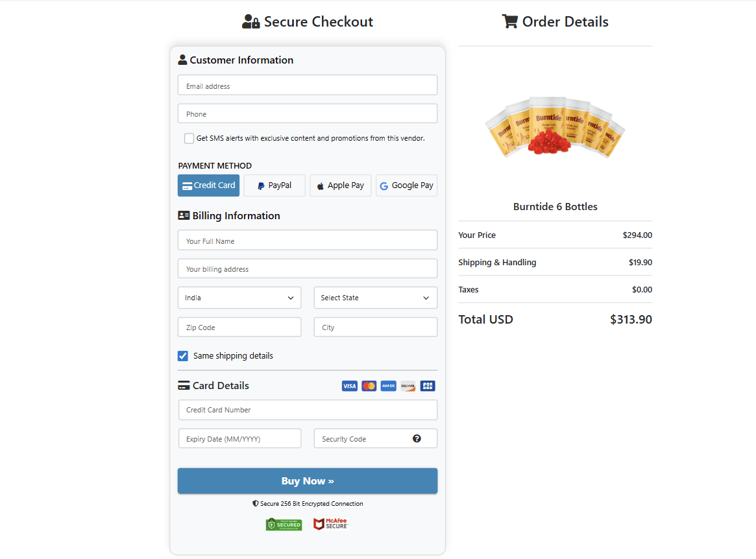Click the Expiry Date field
Image resolution: width=756 pixels, height=559 pixels.
pos(240,438)
